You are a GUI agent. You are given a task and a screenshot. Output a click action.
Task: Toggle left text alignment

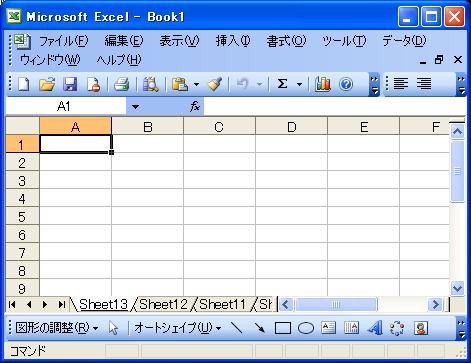pyautogui.click(x=401, y=83)
